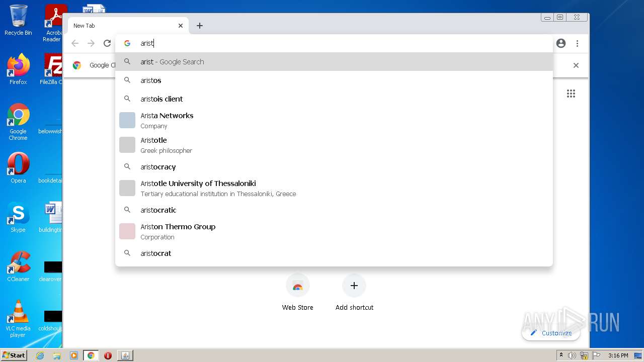
Task: Click the Aristotle philosopher thumbnail
Action: (x=127, y=145)
